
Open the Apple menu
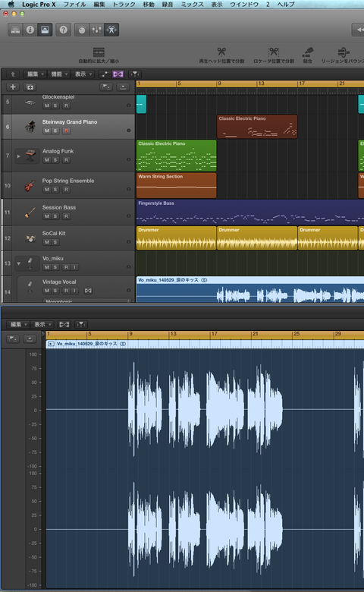11,4
